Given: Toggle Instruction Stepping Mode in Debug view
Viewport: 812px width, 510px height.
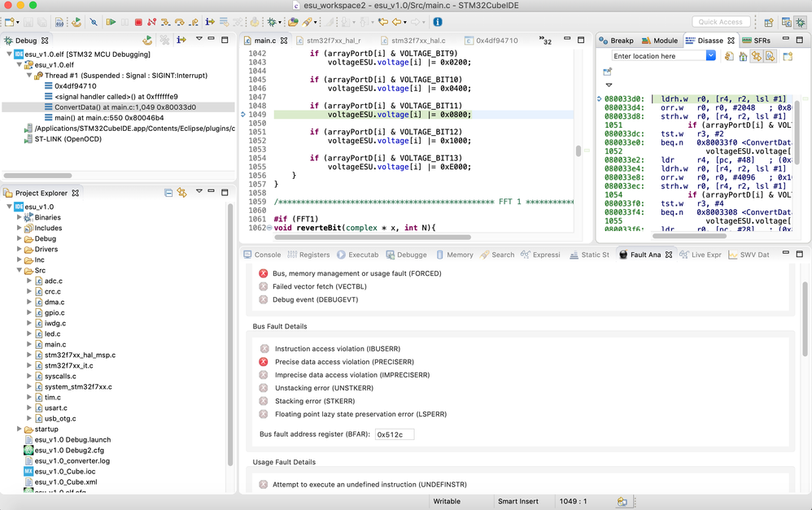Looking at the screenshot, I should [181, 40].
